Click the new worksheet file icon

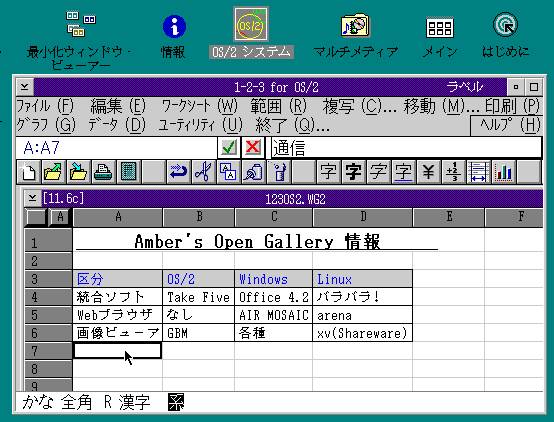[29, 172]
